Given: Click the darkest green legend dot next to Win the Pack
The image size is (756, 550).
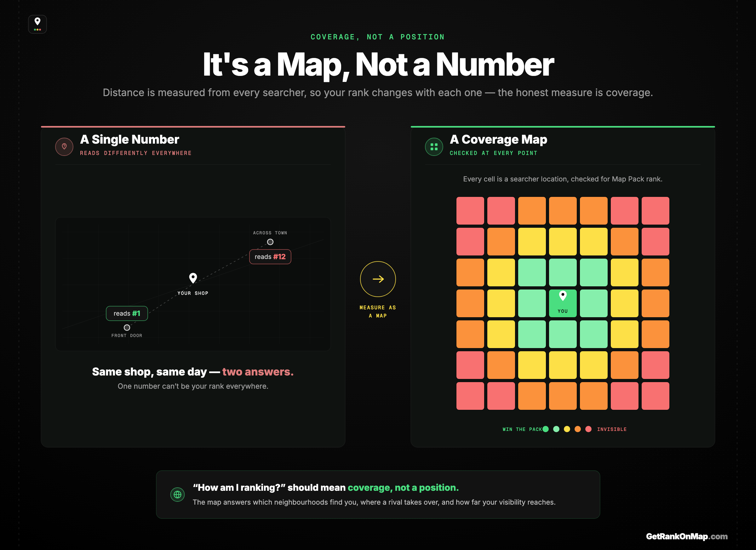Looking at the screenshot, I should (x=545, y=429).
